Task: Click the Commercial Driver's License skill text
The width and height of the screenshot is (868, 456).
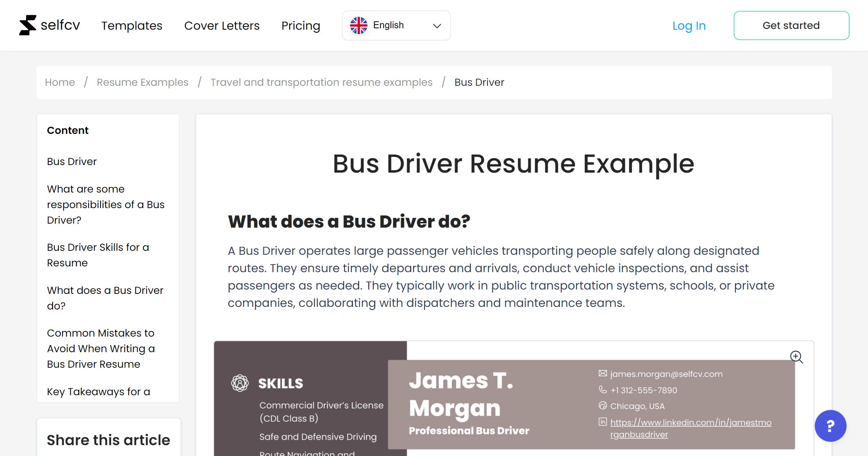Action: click(x=321, y=412)
